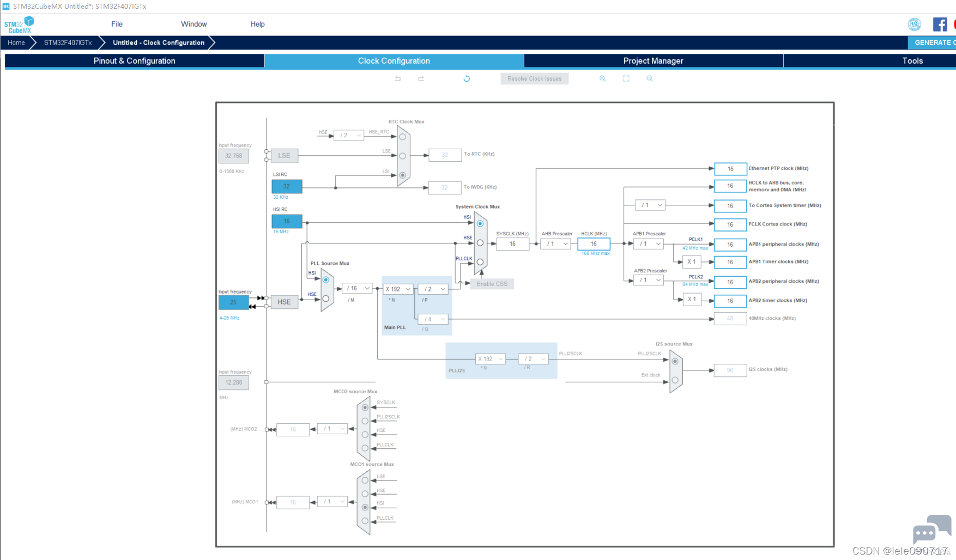Open the AHB Prescaler dropdown
The image size is (956, 560).
click(555, 244)
